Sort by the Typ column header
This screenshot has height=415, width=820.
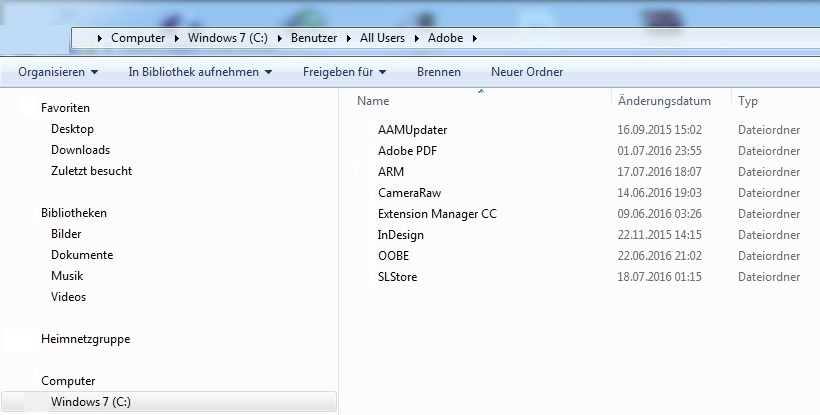tap(747, 101)
